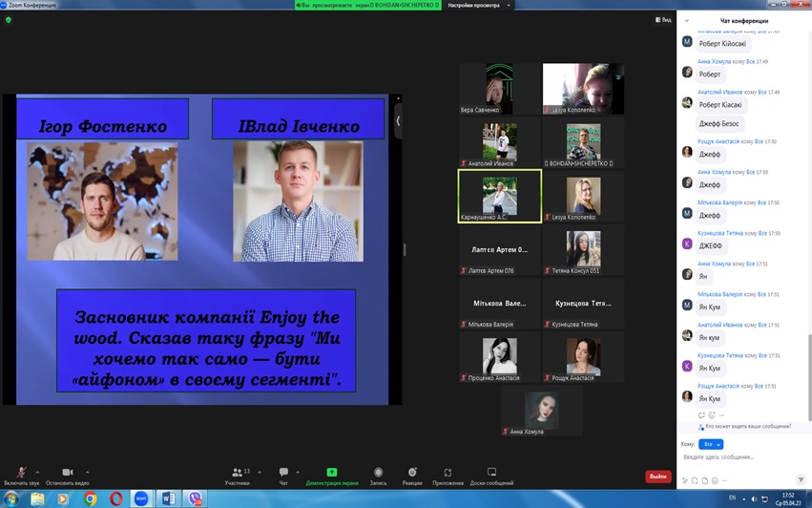Screen dimensions: 812x508
Task: Open more chat composer options (three dots)
Action: click(x=724, y=480)
